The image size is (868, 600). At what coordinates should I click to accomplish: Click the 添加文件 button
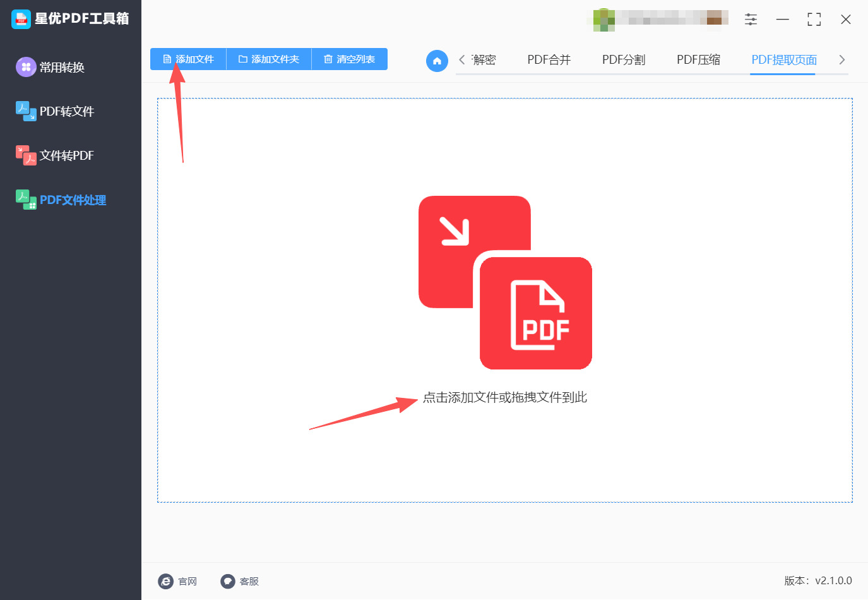point(188,59)
